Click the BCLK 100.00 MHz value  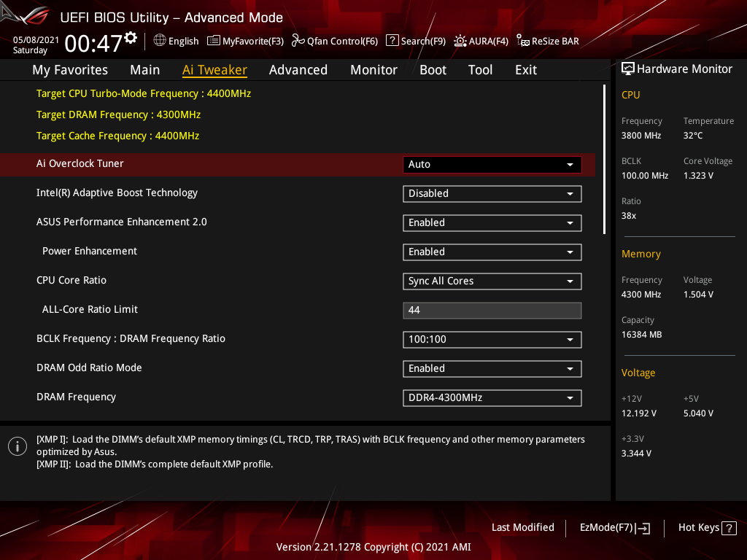[x=645, y=176]
